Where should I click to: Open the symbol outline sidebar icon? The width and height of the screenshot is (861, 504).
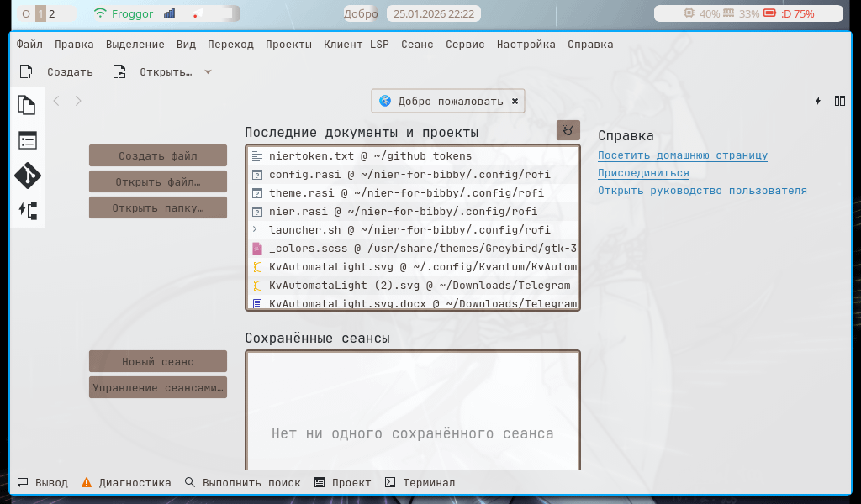28,211
